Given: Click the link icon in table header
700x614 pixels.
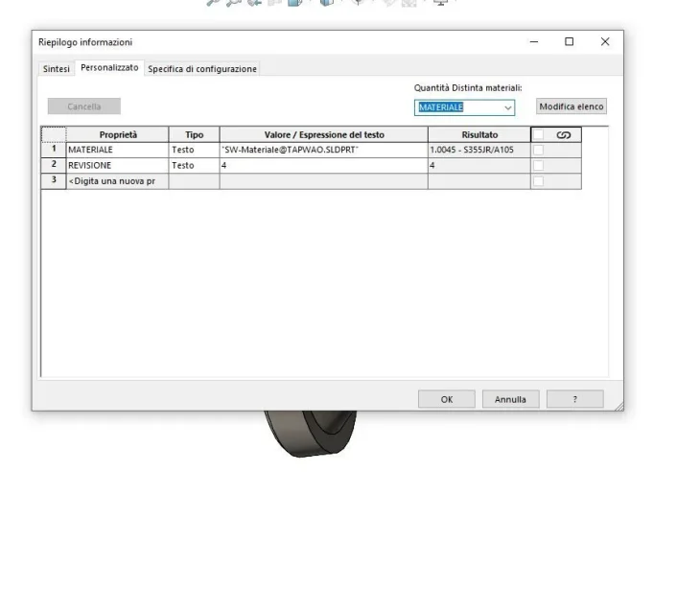Looking at the screenshot, I should point(564,135).
